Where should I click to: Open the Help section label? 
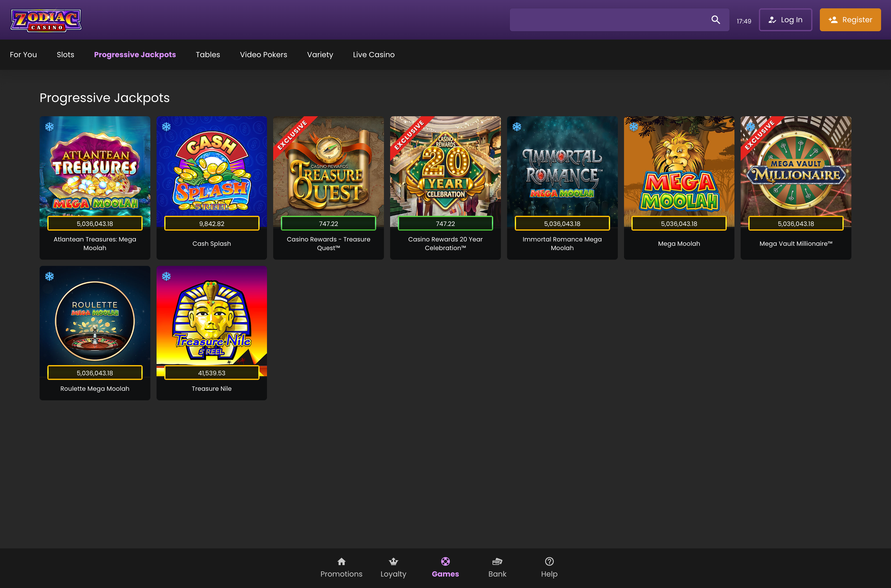point(549,574)
